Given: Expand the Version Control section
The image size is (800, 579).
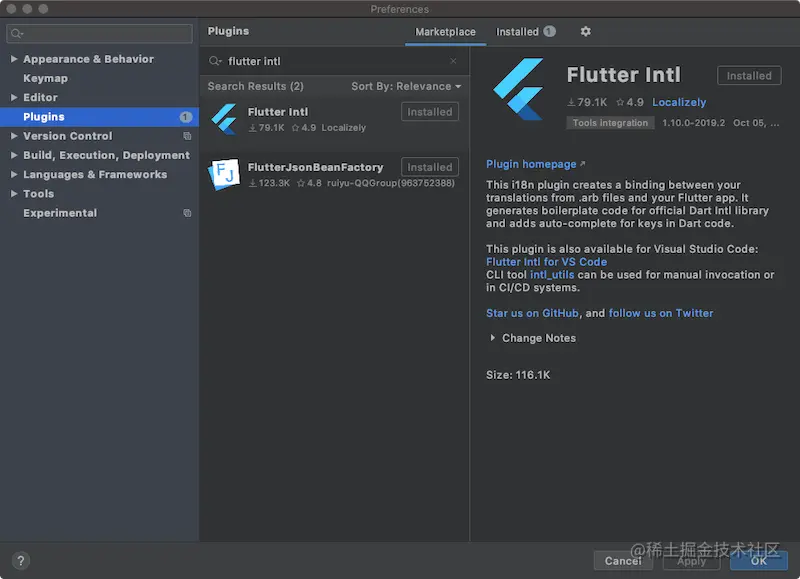Looking at the screenshot, I should [14, 136].
